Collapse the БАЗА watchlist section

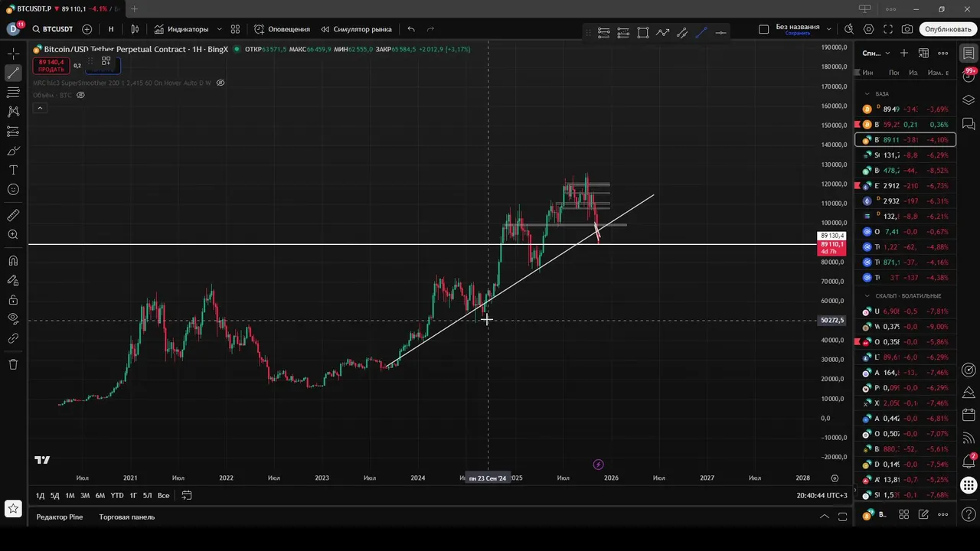click(x=867, y=93)
